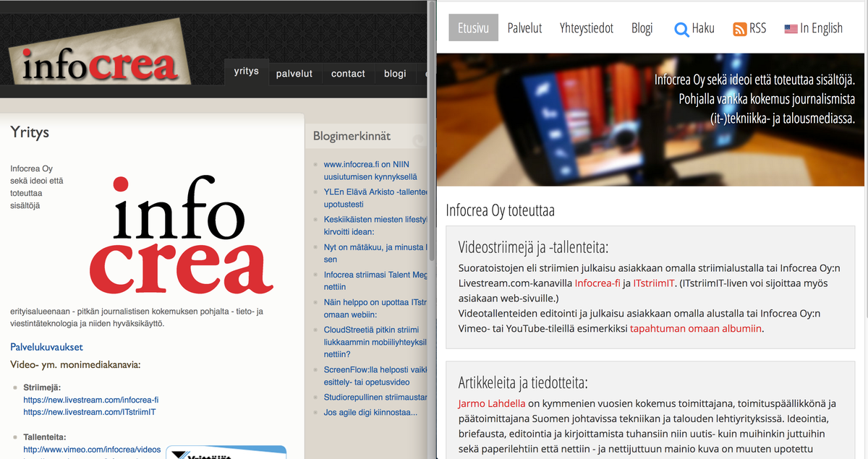Open the vimeo.com/infocrea/videos link

coord(92,450)
